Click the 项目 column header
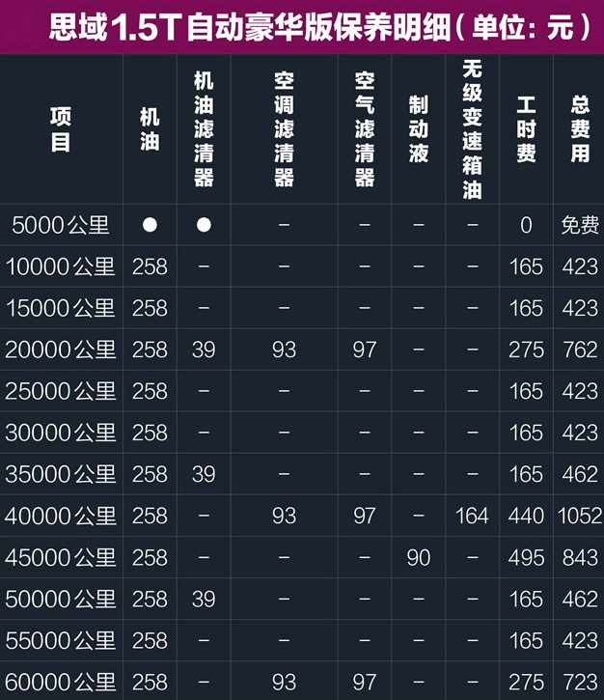The image size is (604, 700). click(61, 129)
